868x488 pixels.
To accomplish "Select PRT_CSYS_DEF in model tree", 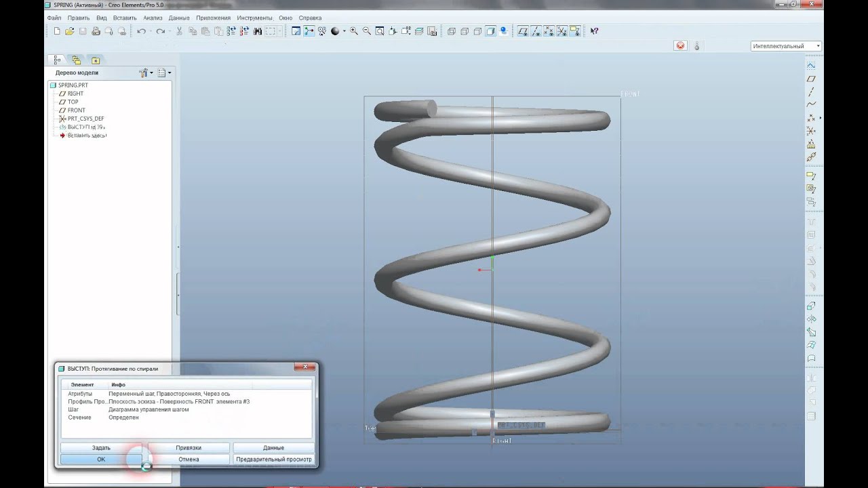I will point(81,119).
